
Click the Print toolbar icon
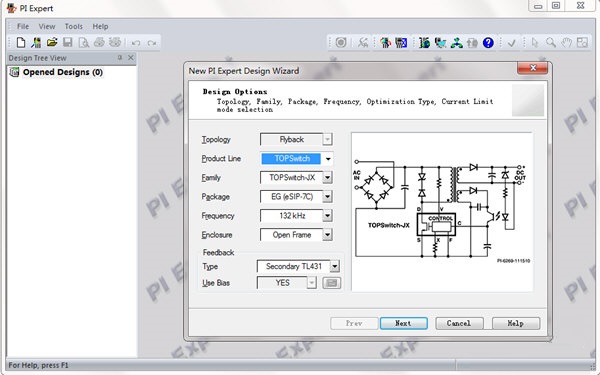coord(99,42)
